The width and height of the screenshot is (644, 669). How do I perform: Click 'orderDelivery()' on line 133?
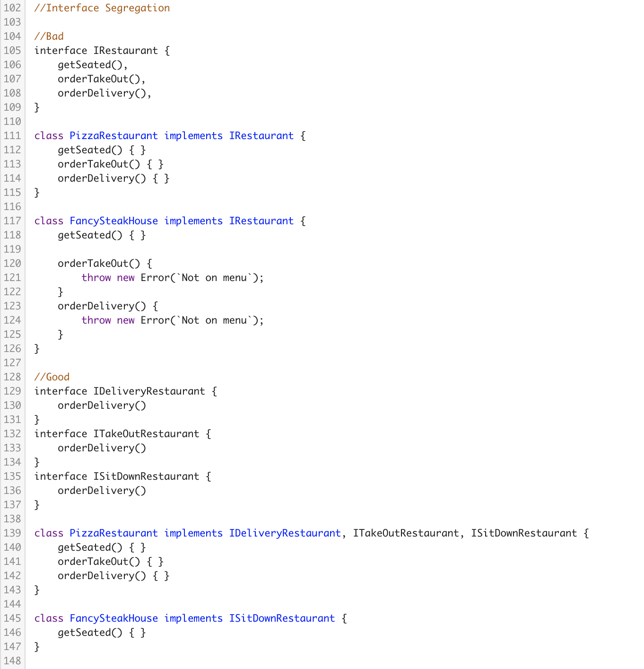102,448
